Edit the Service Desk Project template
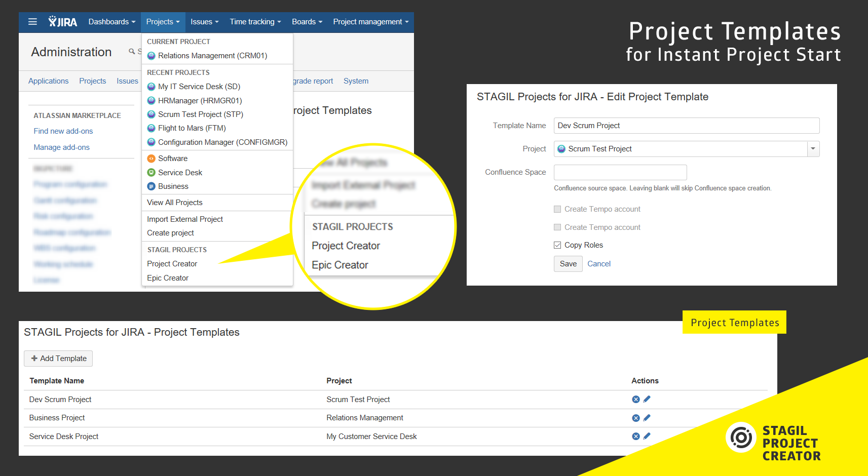Viewport: 868px width, 476px height. pyautogui.click(x=647, y=436)
